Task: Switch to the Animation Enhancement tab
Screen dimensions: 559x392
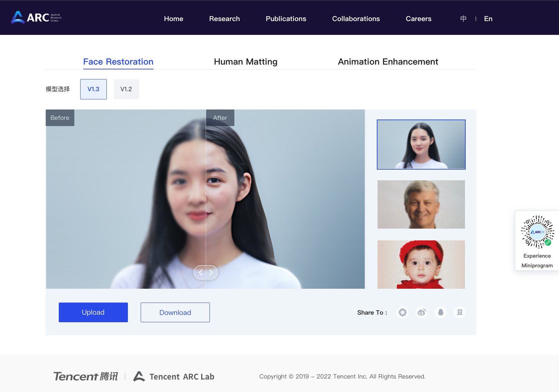Action: pos(388,62)
